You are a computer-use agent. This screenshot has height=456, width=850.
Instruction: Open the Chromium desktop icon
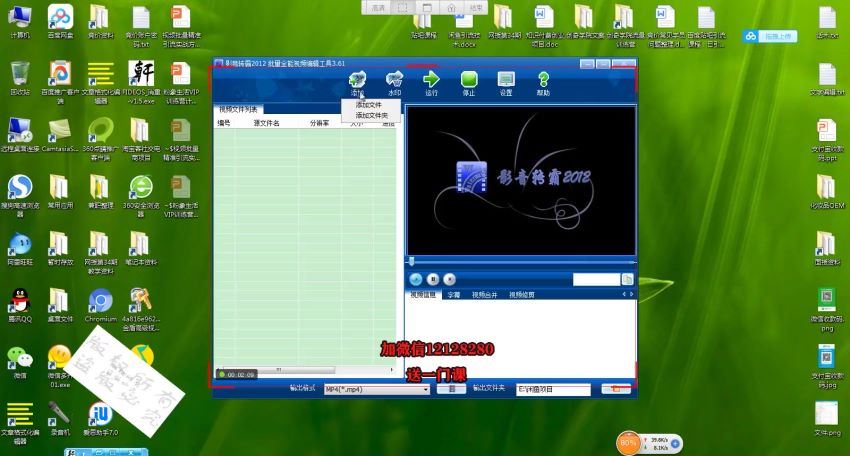(100, 305)
